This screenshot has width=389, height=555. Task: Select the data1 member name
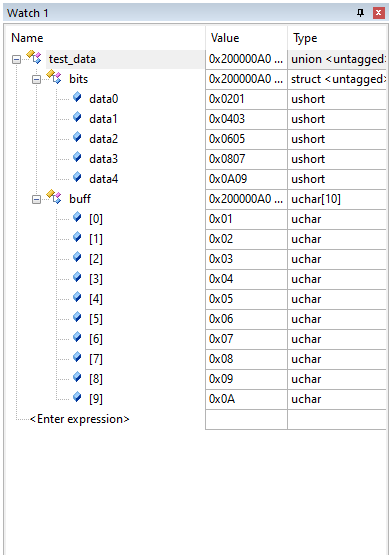103,119
